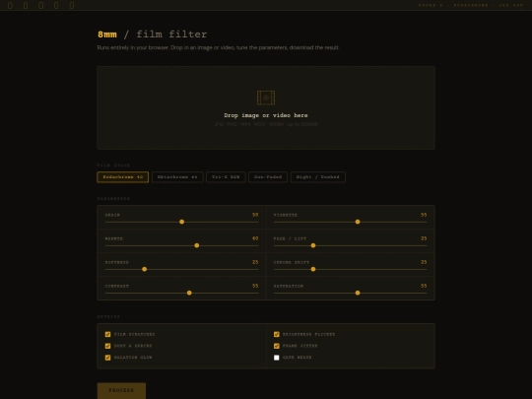Image resolution: width=532 pixels, height=399 pixels.
Task: Click the Vignette slider handle
Action: click(358, 222)
